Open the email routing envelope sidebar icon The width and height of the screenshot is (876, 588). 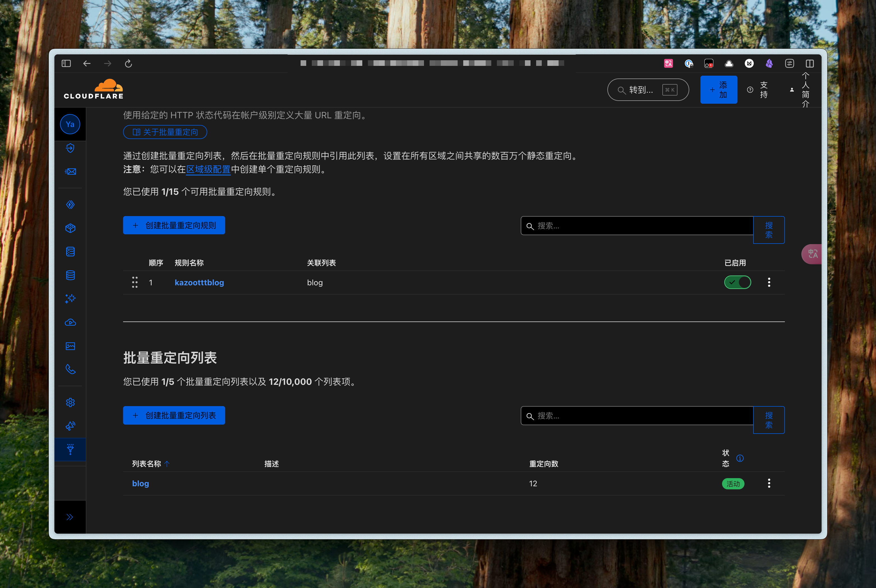(x=70, y=172)
